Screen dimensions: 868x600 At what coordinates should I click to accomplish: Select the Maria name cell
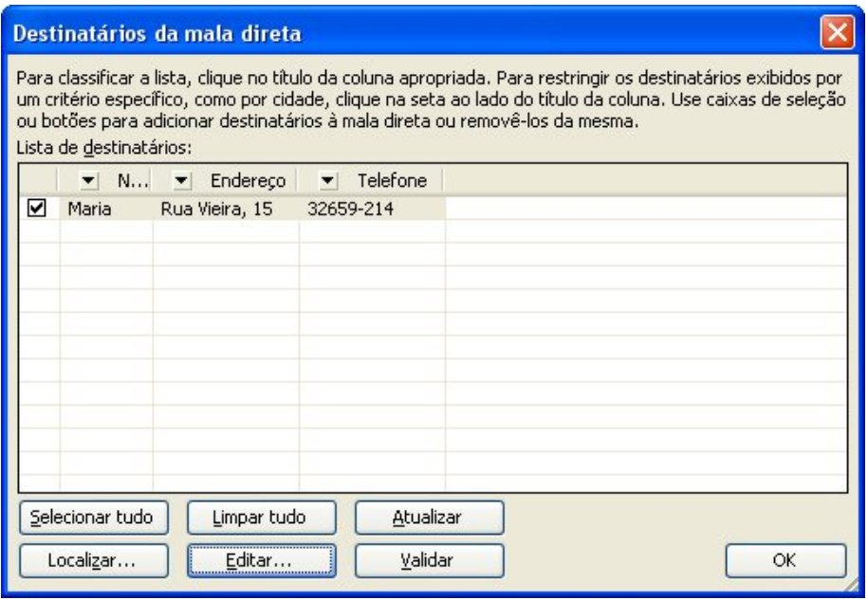point(89,209)
